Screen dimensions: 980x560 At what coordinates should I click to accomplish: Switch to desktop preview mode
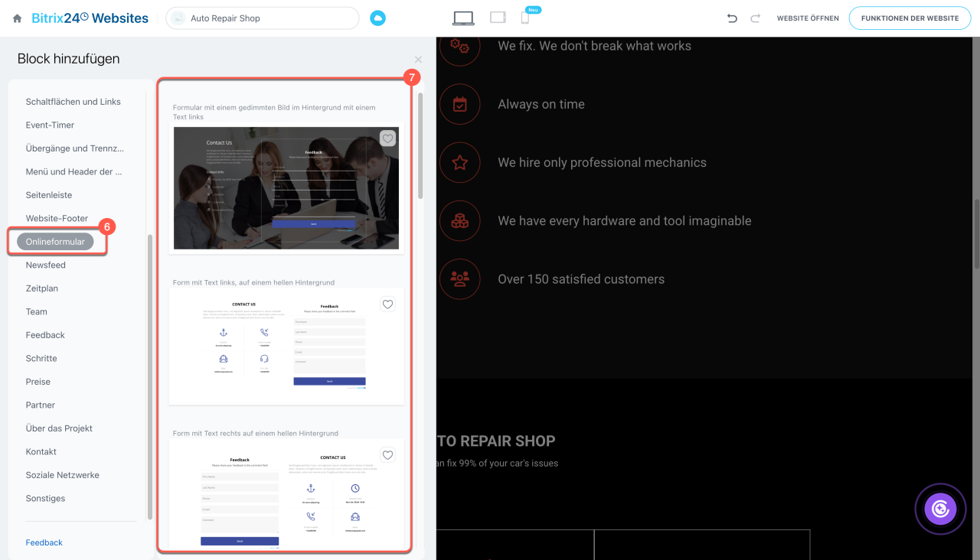[464, 18]
